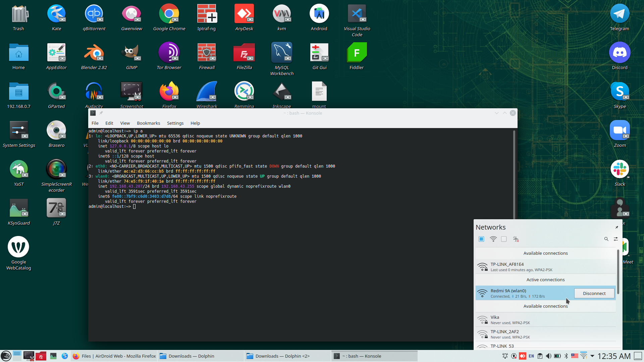The width and height of the screenshot is (644, 362).
Task: Pin the Networks popup open
Action: click(616, 227)
